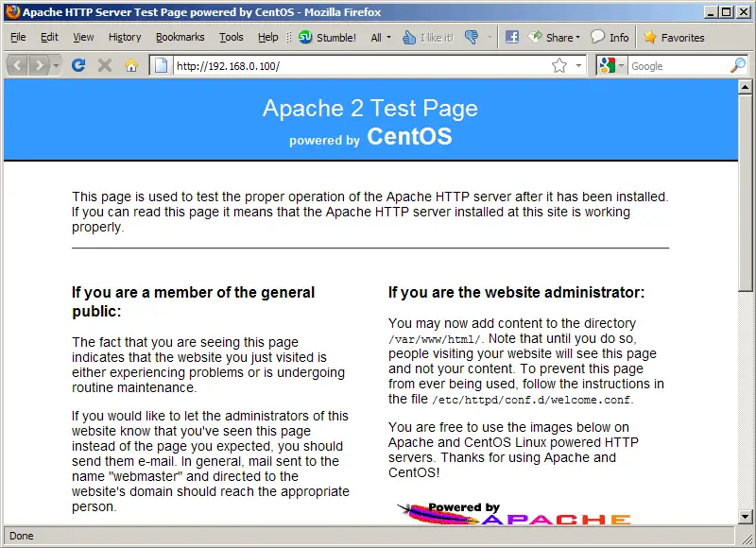Image resolution: width=756 pixels, height=548 pixels.
Task: Maximize the Firefox window
Action: tap(727, 12)
